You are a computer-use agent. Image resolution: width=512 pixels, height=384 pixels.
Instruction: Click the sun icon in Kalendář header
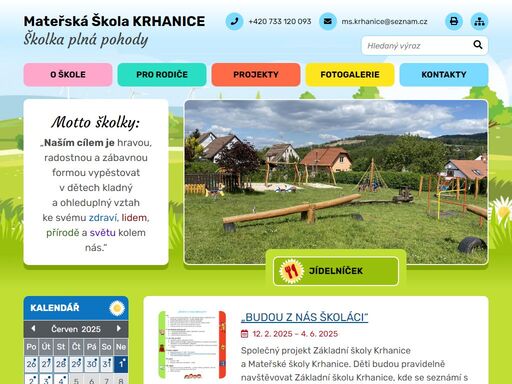pos(117,308)
